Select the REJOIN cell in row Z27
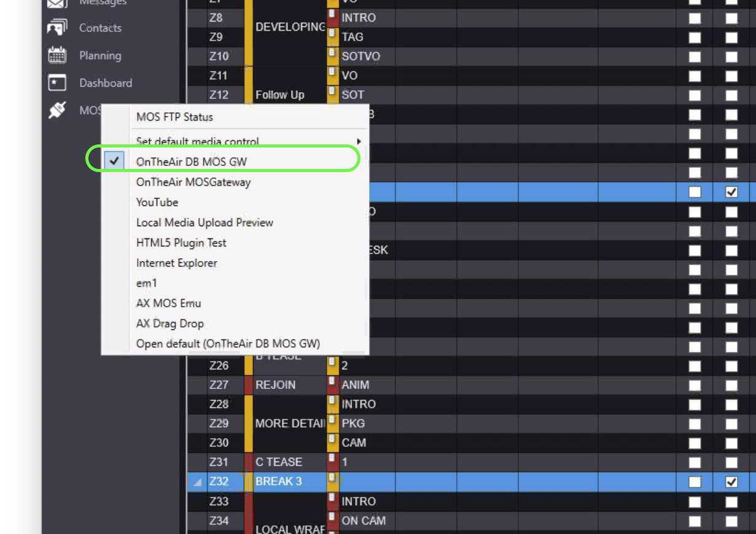Viewport: 756px width, 534px height. (289, 385)
